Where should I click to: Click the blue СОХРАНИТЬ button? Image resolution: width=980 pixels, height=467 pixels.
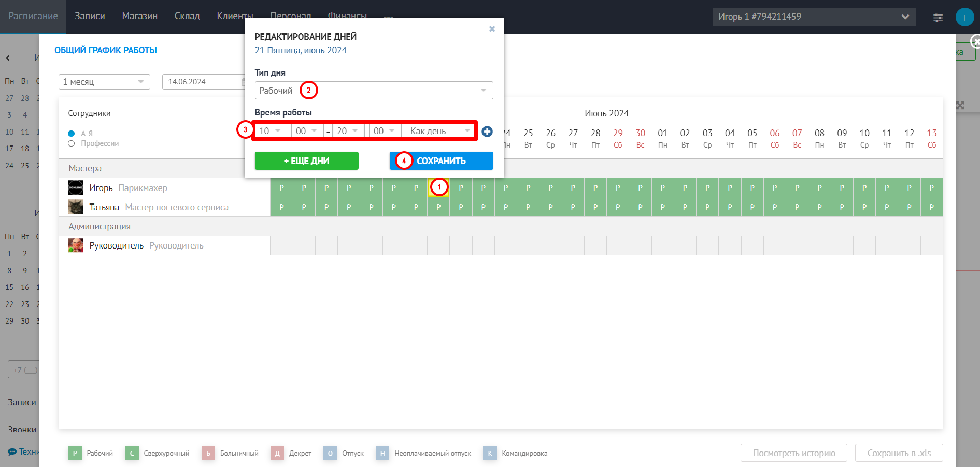442,161
